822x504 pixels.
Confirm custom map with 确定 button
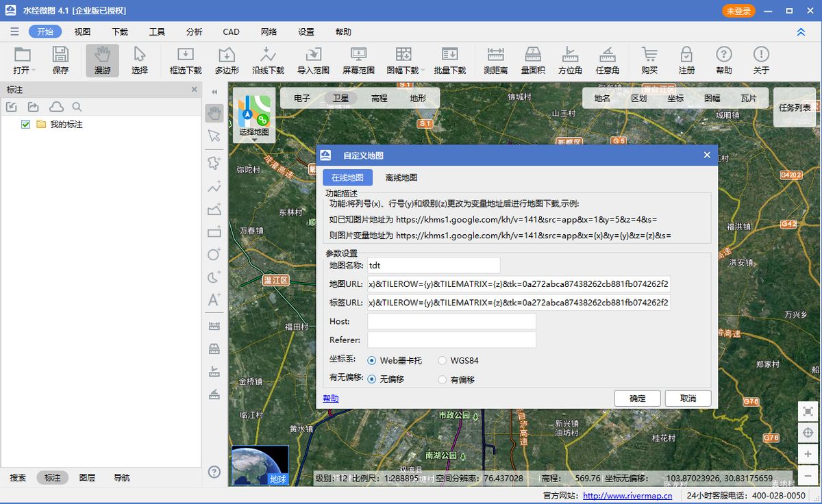click(x=636, y=398)
